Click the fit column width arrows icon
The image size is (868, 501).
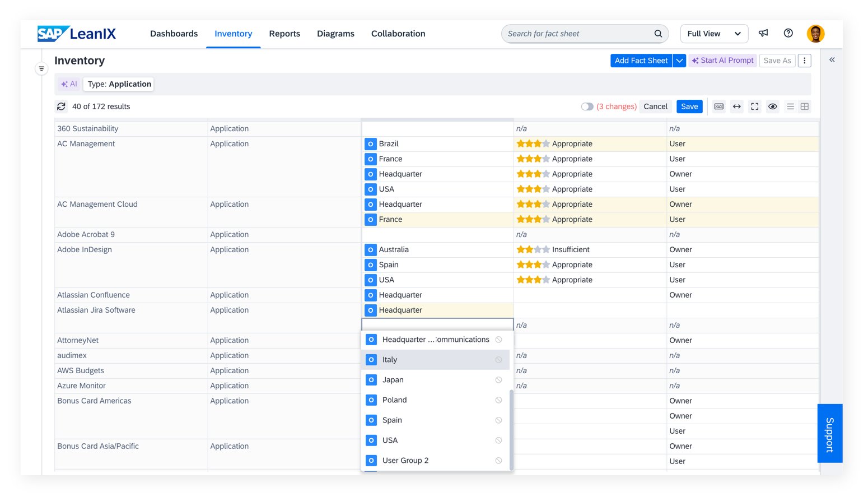737,106
